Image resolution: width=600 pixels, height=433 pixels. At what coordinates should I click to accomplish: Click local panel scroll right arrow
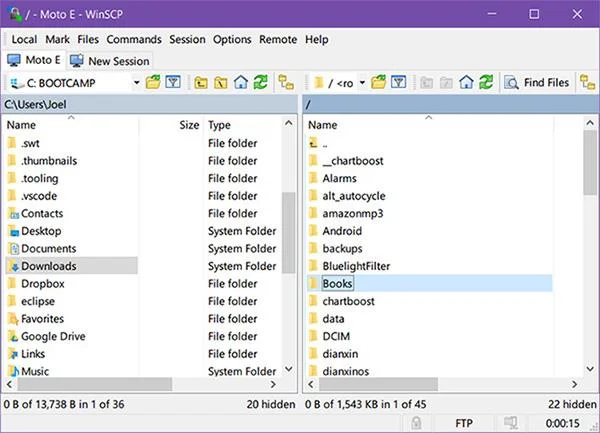coord(273,384)
